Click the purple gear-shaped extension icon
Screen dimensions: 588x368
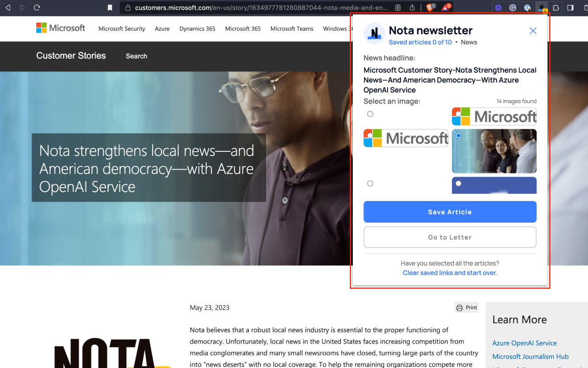point(498,8)
